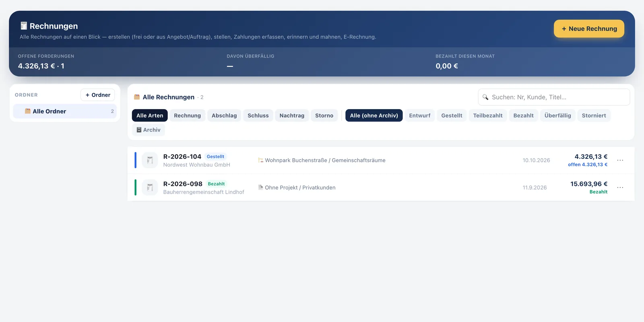This screenshot has width=644, height=322.
Task: Open the Archiv filter
Action: (149, 130)
